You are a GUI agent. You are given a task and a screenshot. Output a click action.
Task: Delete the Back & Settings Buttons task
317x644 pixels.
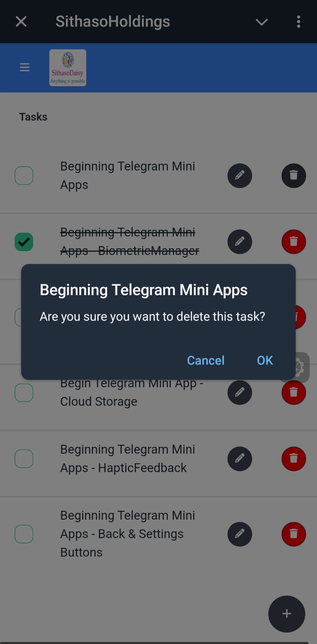point(294,534)
